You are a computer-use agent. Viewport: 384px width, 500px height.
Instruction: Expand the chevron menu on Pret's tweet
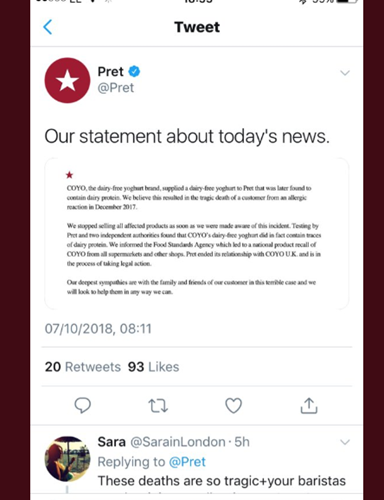[x=345, y=73]
